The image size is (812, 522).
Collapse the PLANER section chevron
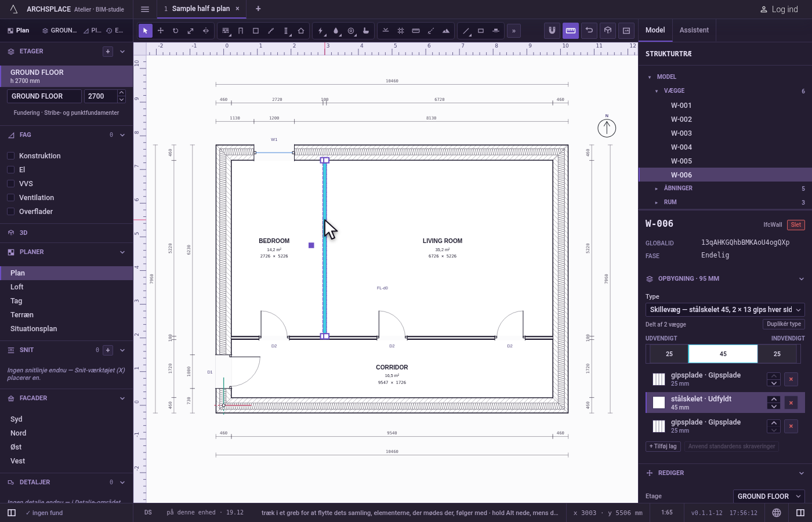[x=122, y=252]
